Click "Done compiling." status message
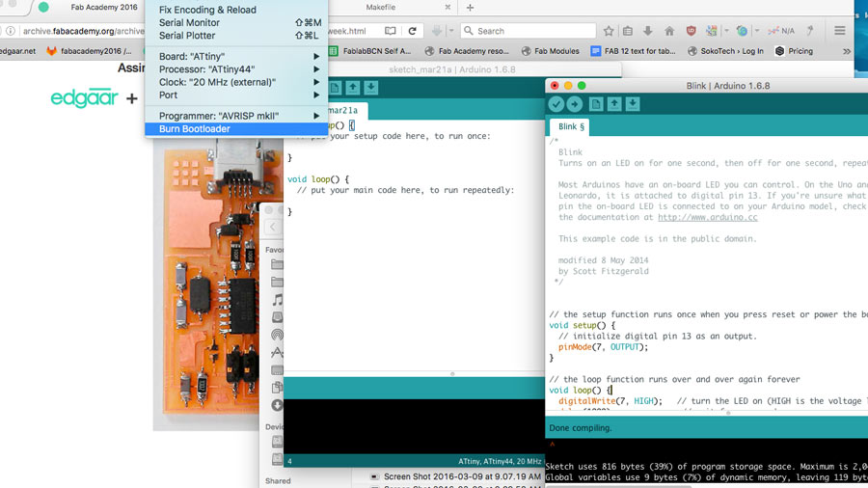 [581, 427]
